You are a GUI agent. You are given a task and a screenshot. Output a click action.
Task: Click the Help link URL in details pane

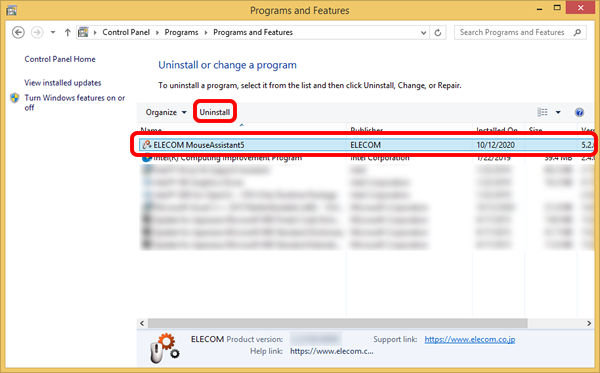point(331,351)
